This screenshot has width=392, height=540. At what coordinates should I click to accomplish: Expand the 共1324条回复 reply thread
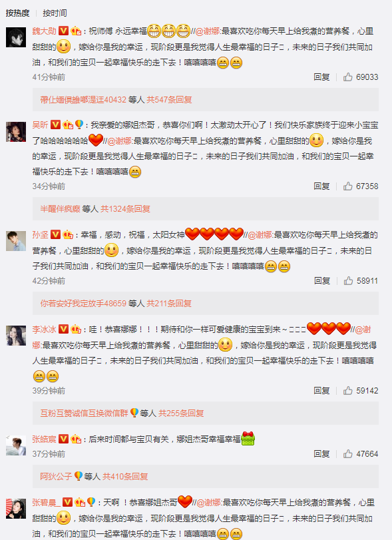125,208
